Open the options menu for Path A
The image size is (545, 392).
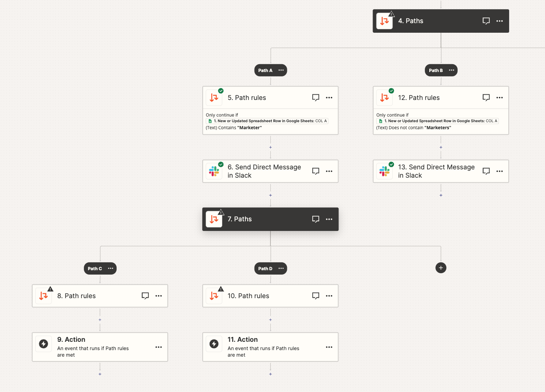[281, 70]
